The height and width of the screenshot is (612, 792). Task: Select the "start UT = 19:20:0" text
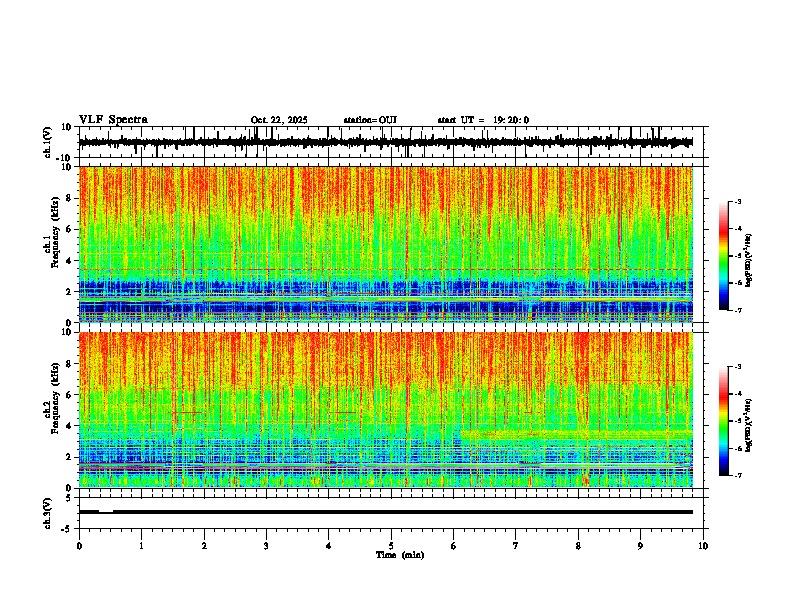pyautogui.click(x=483, y=120)
